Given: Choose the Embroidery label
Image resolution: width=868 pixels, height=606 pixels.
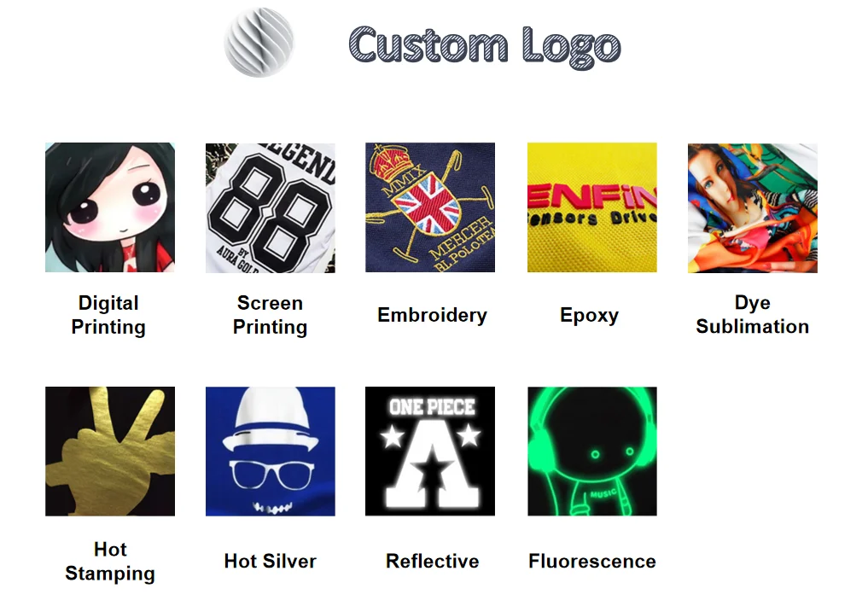Looking at the screenshot, I should (433, 315).
